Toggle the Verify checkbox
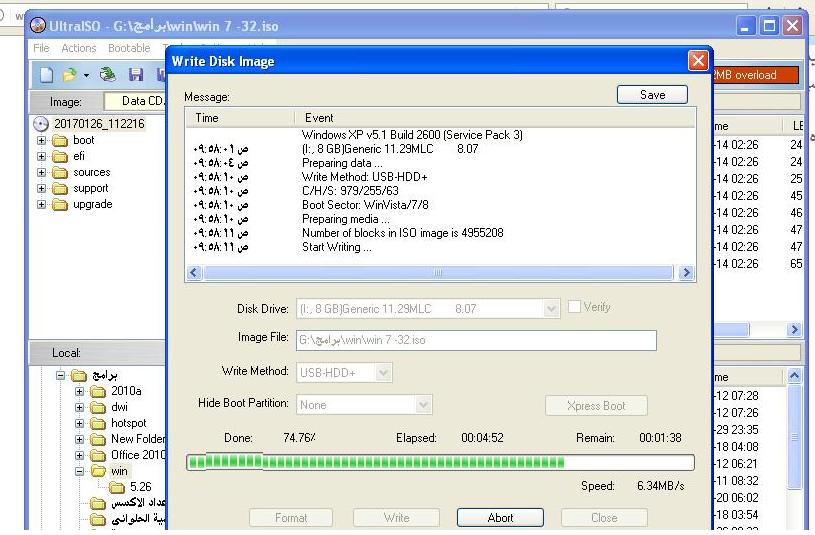Image resolution: width=815 pixels, height=535 pixels. tap(574, 306)
